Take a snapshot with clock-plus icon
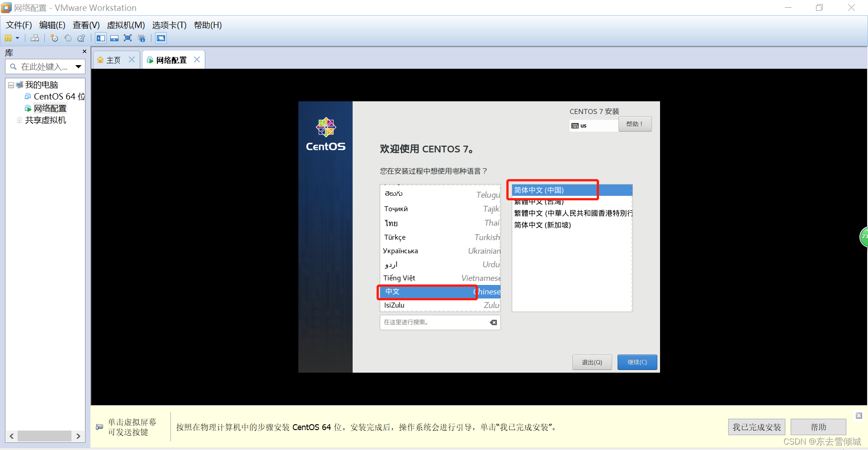Screen dimensions: 868x450 tap(54, 38)
